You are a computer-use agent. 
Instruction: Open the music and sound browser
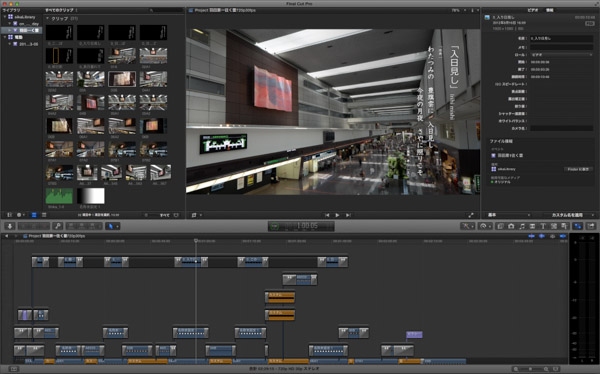tap(522, 226)
